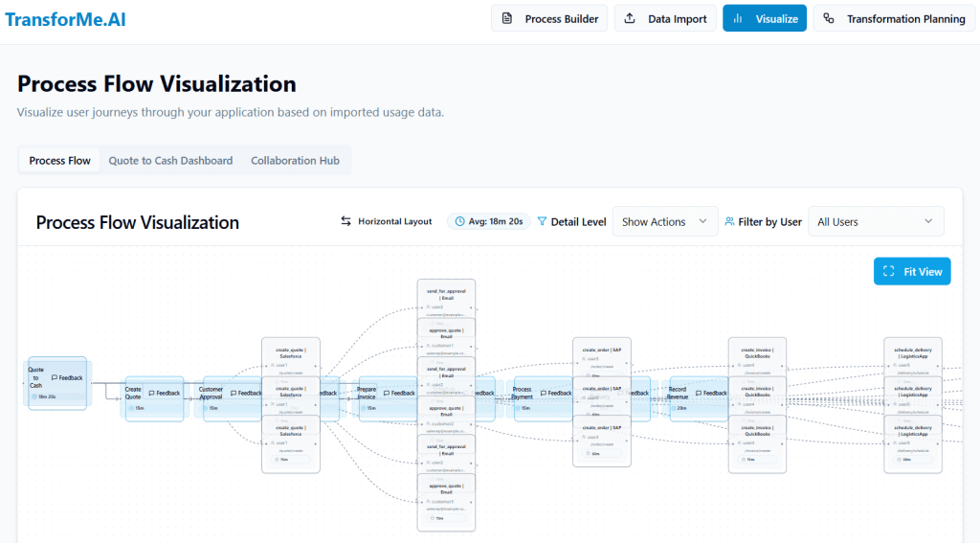Switch to the Quote to Cash Dashboard tab
The width and height of the screenshot is (980, 543).
pos(170,161)
